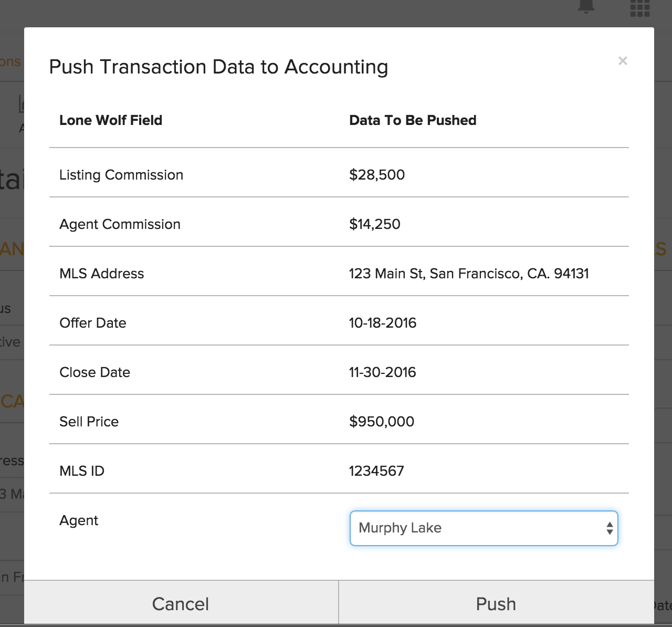
Task: Close the Push Transaction Data dialog
Action: pyautogui.click(x=623, y=61)
